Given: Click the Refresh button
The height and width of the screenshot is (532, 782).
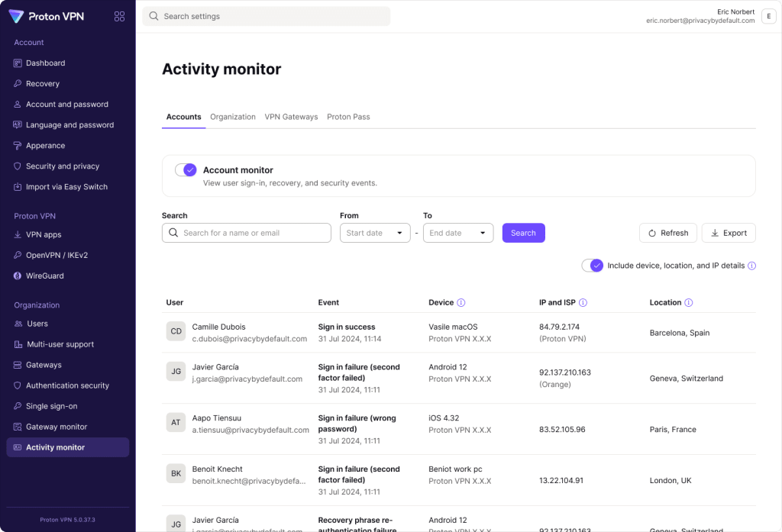Looking at the screenshot, I should click(668, 233).
